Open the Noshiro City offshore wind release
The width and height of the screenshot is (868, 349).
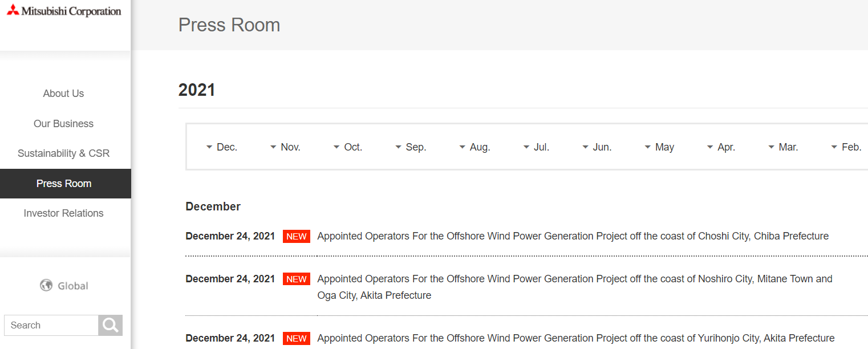(574, 279)
